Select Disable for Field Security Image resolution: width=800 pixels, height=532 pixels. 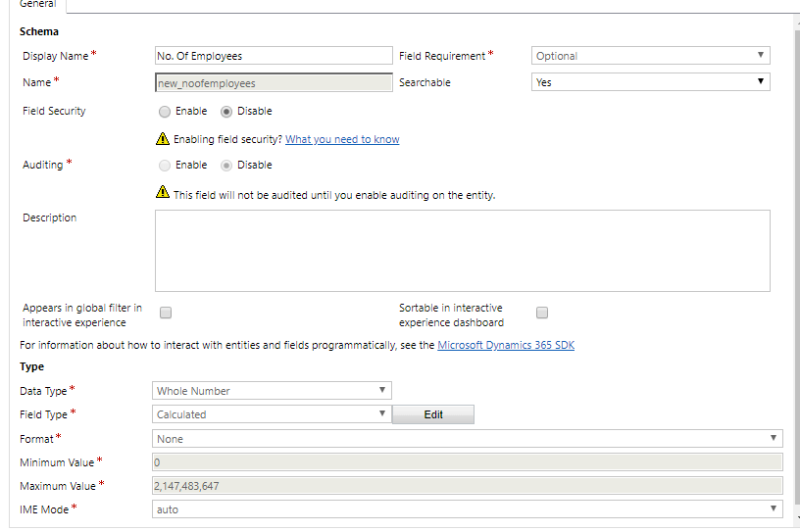[226, 112]
